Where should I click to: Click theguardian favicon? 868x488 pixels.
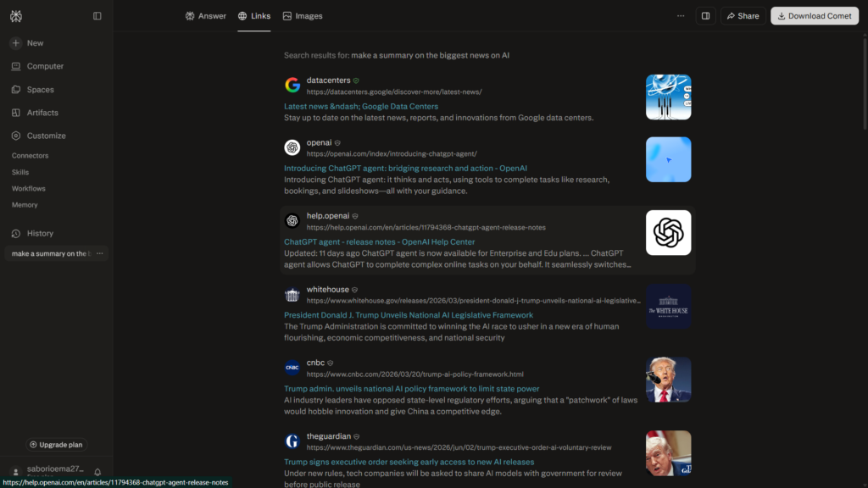click(x=292, y=441)
